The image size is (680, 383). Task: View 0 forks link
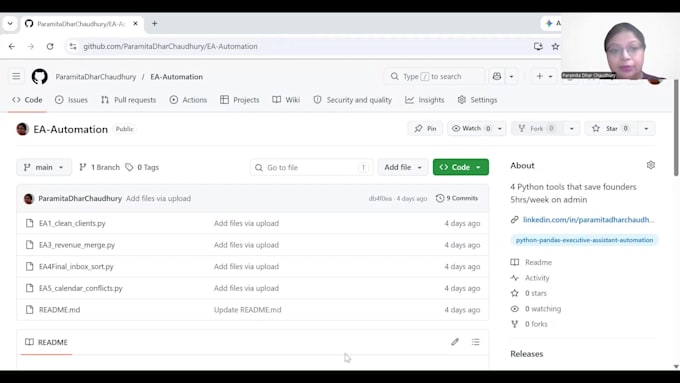point(529,324)
